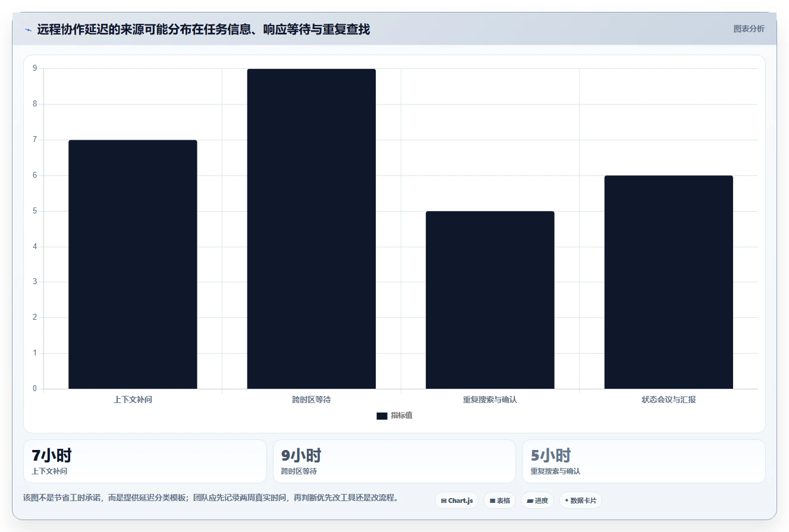Click the 图表分析 label in header
The width and height of the screenshot is (789, 532).
pos(749,29)
